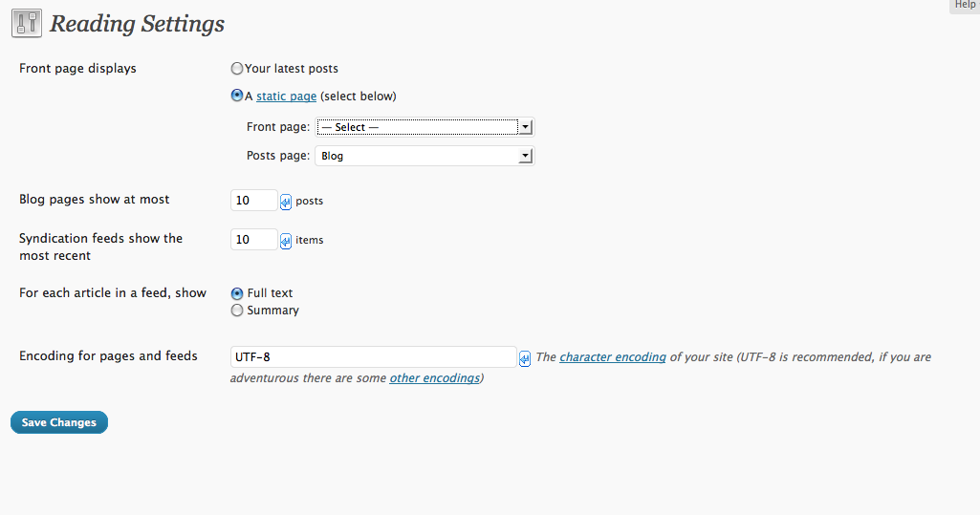Image resolution: width=980 pixels, height=515 pixels.
Task: Follow the 'static page' link
Action: (286, 97)
